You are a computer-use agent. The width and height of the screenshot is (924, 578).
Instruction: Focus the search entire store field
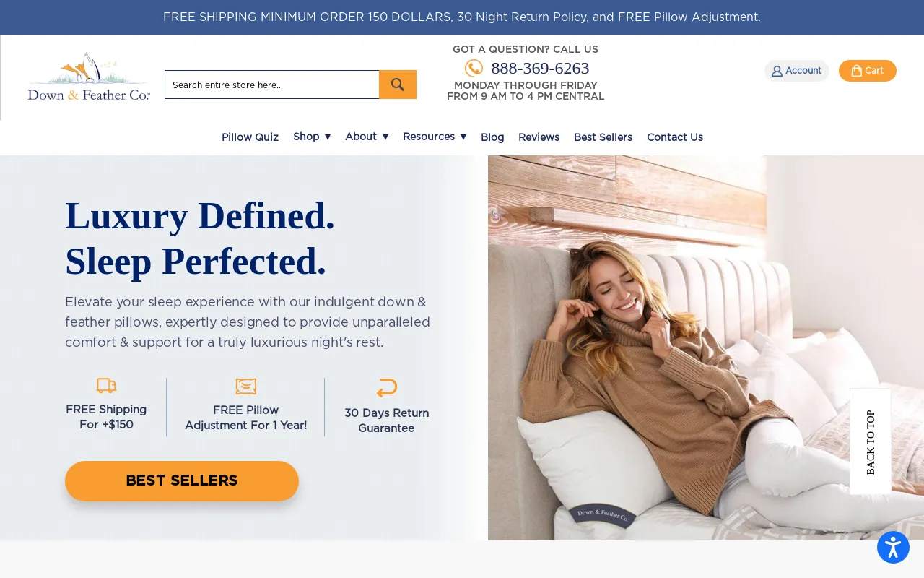pyautogui.click(x=272, y=85)
